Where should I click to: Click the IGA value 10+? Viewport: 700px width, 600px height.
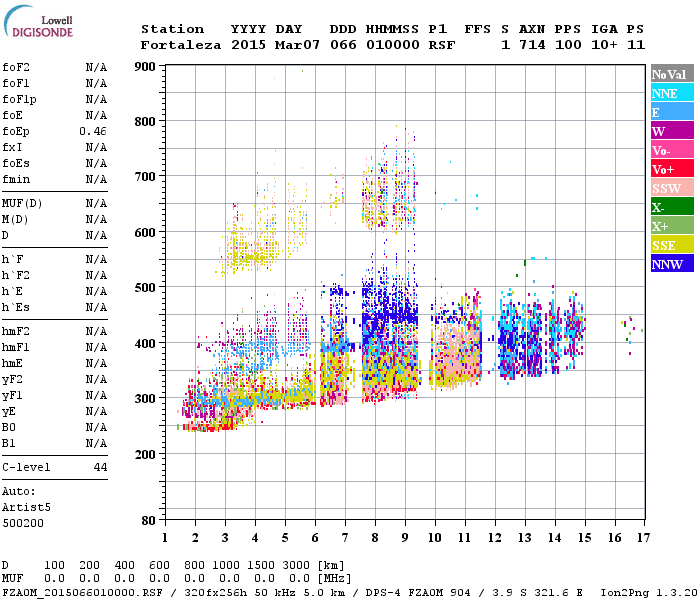click(604, 45)
